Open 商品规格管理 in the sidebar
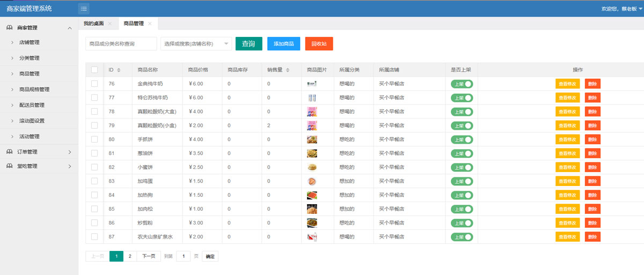This screenshot has width=644, height=275. [x=34, y=90]
